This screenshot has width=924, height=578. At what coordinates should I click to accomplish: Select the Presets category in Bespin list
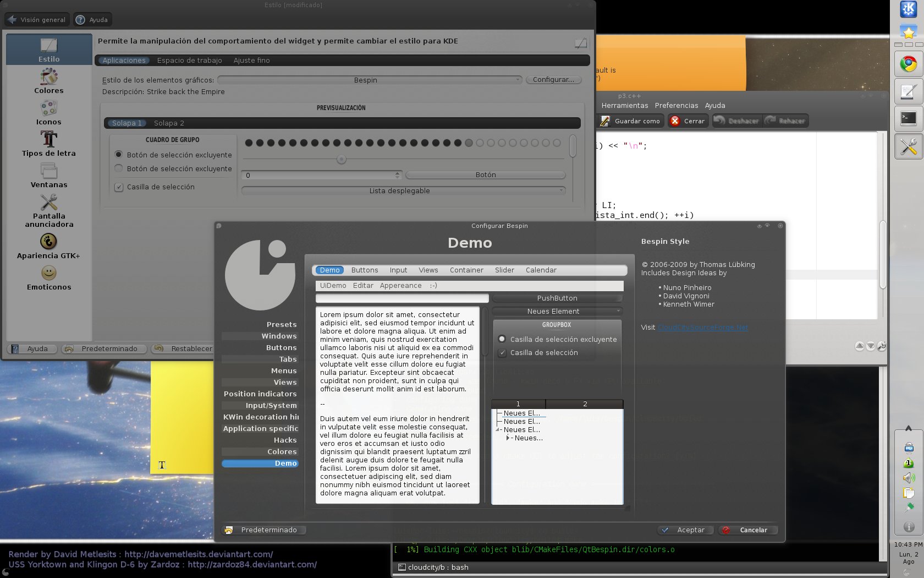[x=260, y=325]
